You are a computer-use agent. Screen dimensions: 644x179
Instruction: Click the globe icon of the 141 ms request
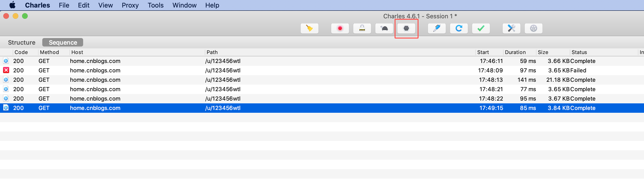pos(6,80)
